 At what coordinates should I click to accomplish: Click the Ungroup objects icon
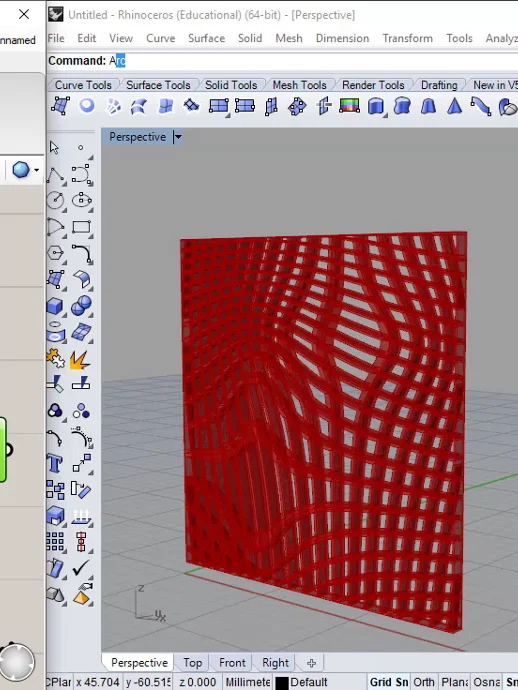81,411
